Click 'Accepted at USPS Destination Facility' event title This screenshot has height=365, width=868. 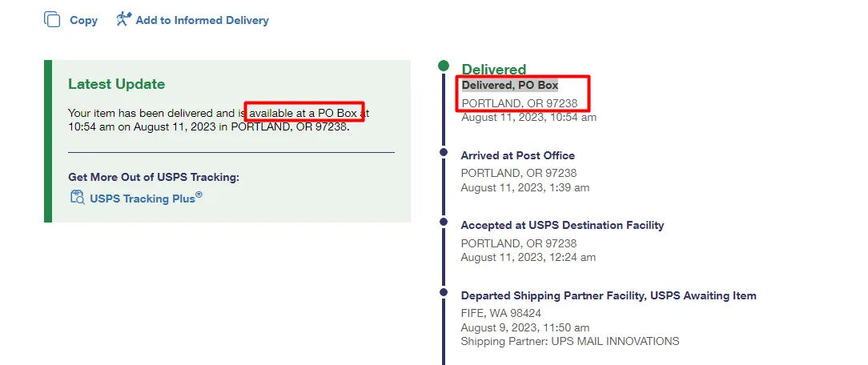coord(562,225)
